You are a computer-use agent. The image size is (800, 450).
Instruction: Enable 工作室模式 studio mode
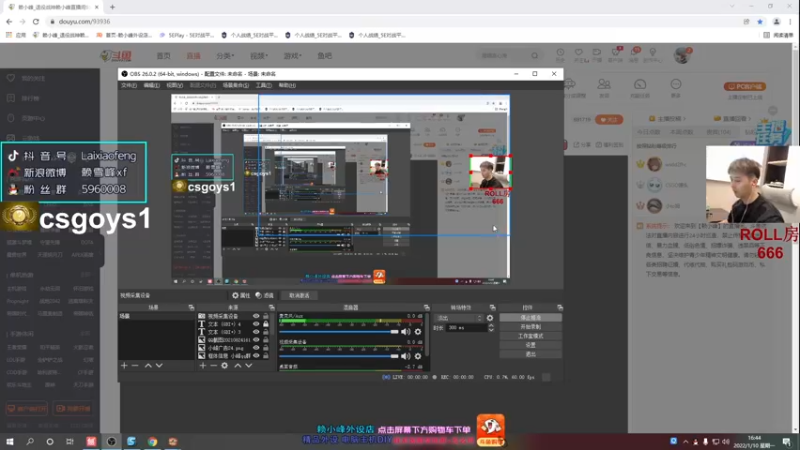click(531, 336)
